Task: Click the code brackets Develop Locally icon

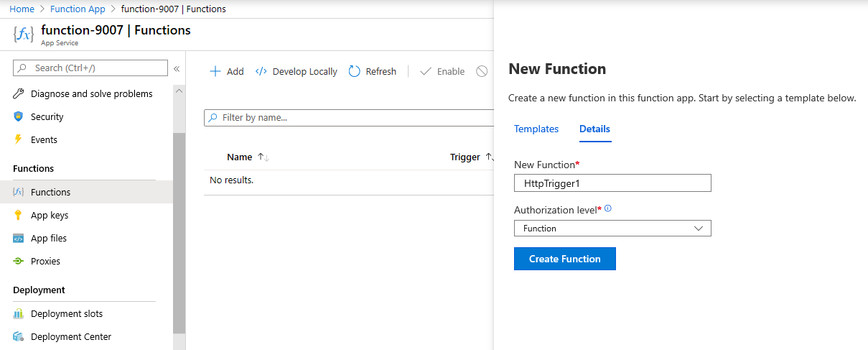Action: tap(261, 71)
